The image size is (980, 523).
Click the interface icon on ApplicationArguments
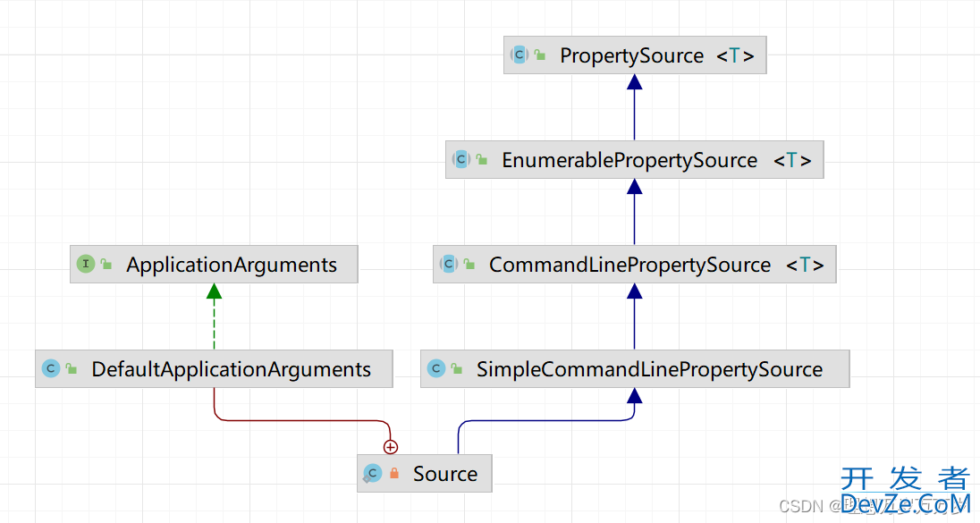pyautogui.click(x=86, y=264)
